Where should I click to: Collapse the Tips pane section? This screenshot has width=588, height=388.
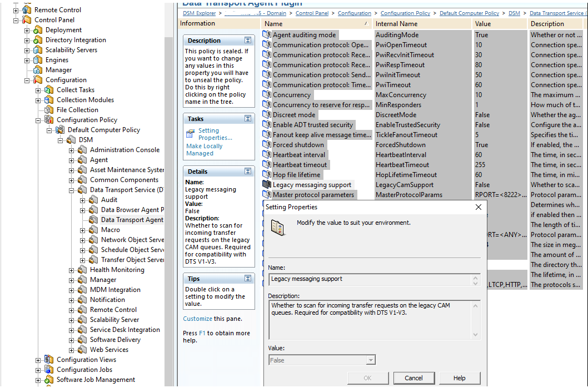coord(248,279)
